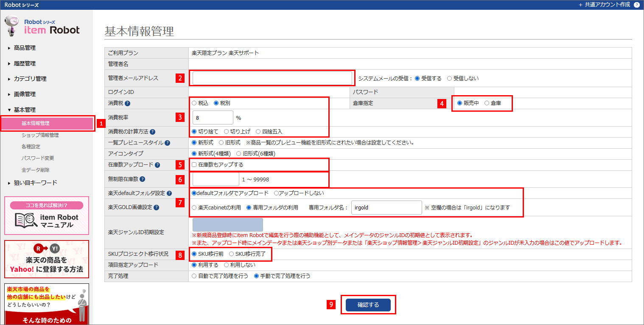Select 利用しない for 項目指定アップロード
Viewport: 644px width, 325px height.
226,265
